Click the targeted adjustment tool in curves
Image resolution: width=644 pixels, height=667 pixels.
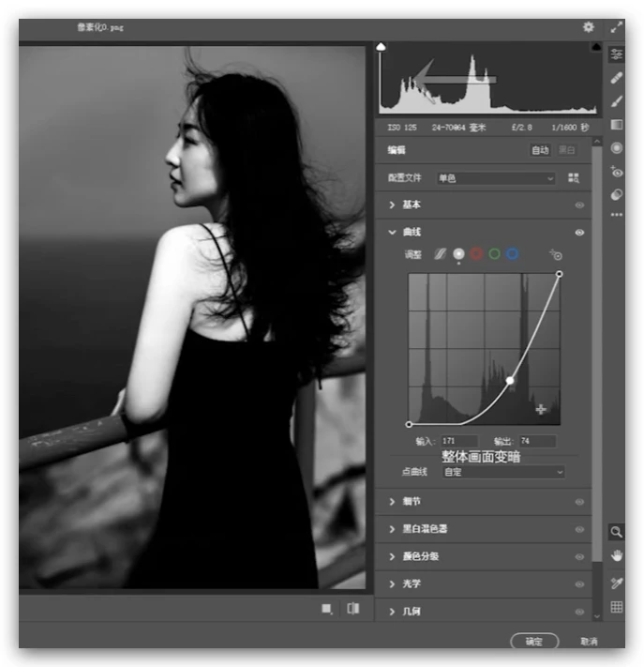[556, 254]
